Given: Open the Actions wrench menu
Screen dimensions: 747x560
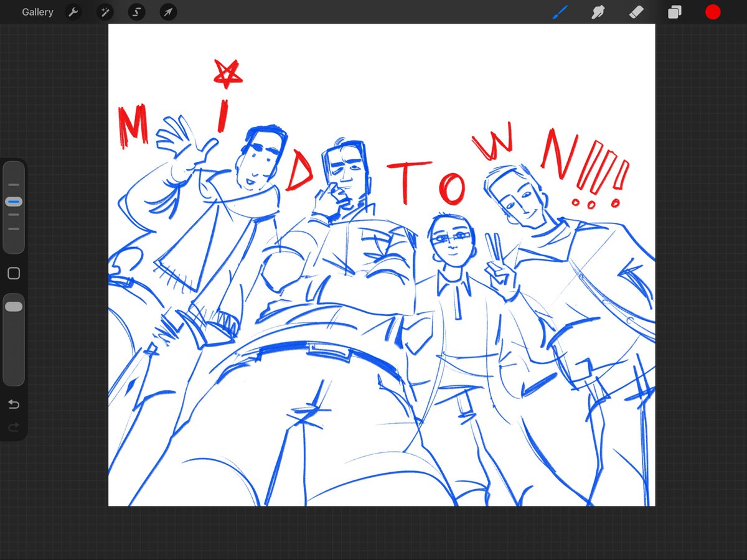Looking at the screenshot, I should point(73,12).
